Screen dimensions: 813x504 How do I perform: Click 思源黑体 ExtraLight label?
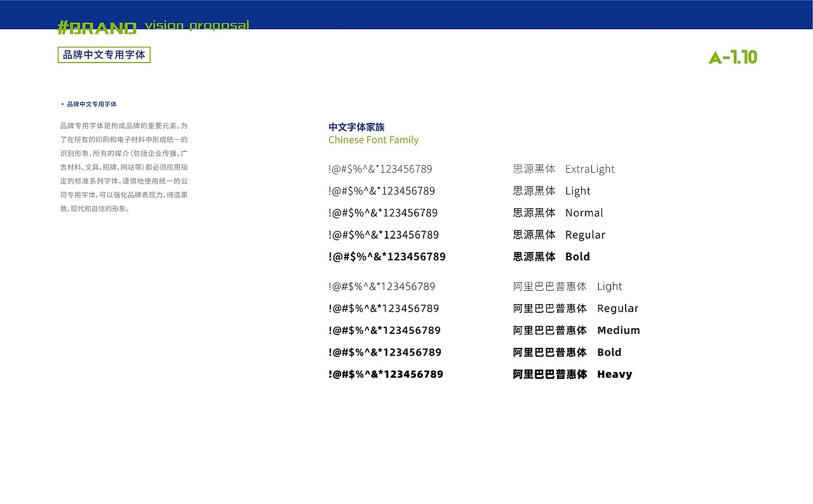click(x=564, y=169)
